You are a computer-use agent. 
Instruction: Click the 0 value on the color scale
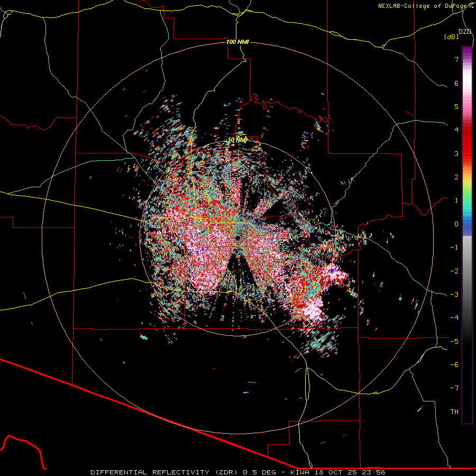tap(456, 224)
